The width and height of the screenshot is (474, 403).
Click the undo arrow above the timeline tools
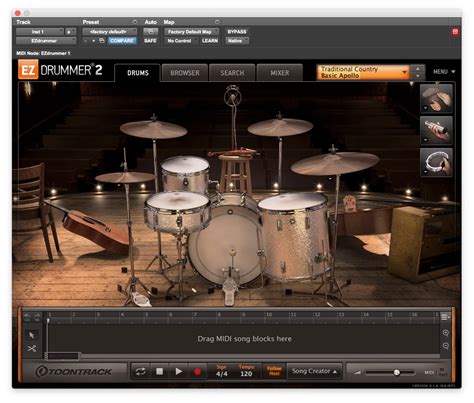pyautogui.click(x=27, y=317)
